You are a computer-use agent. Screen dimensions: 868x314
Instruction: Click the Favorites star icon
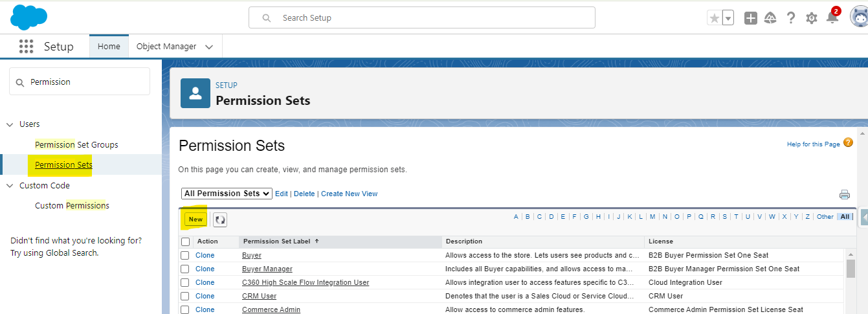point(715,18)
